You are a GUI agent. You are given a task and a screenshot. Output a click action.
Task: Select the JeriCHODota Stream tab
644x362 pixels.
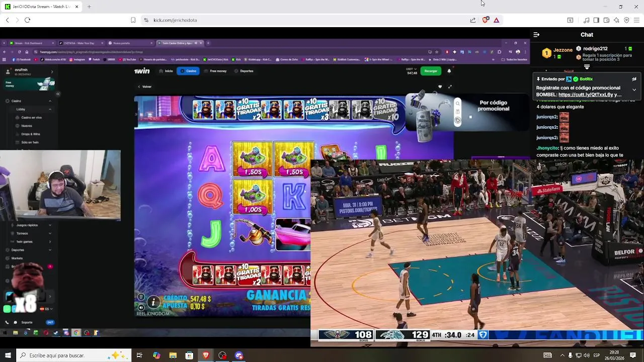coord(41,7)
